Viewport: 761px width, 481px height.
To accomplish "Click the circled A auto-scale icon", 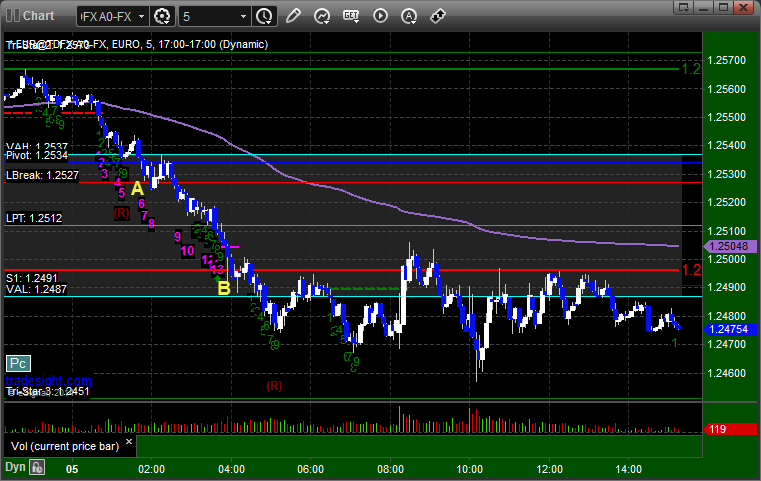I will 409,16.
